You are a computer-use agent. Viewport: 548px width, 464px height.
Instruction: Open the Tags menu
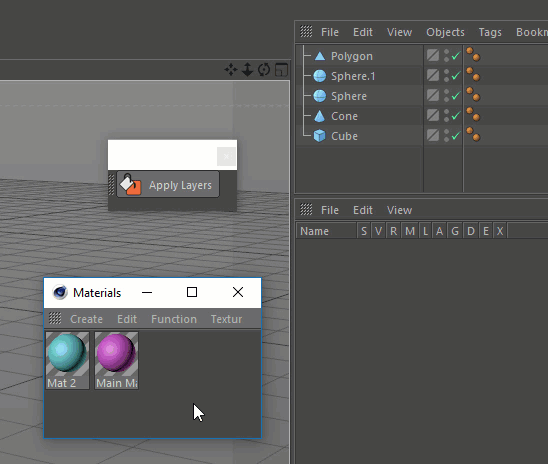(x=490, y=32)
